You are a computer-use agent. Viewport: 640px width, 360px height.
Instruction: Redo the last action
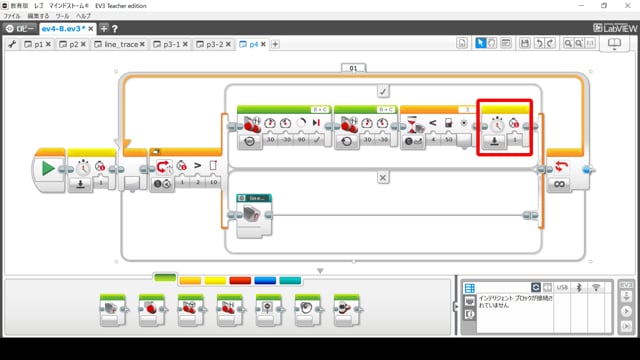click(550, 43)
